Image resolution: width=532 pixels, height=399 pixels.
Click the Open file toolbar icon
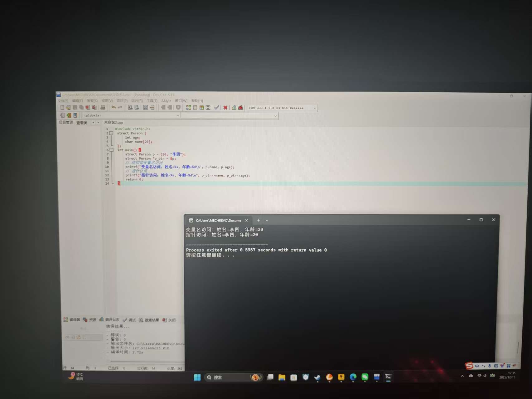[68, 107]
